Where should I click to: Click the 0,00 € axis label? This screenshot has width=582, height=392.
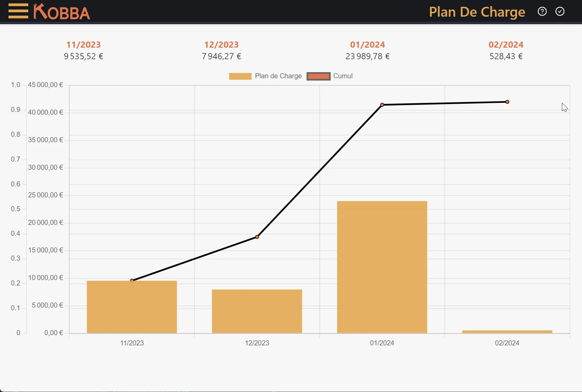tap(54, 333)
